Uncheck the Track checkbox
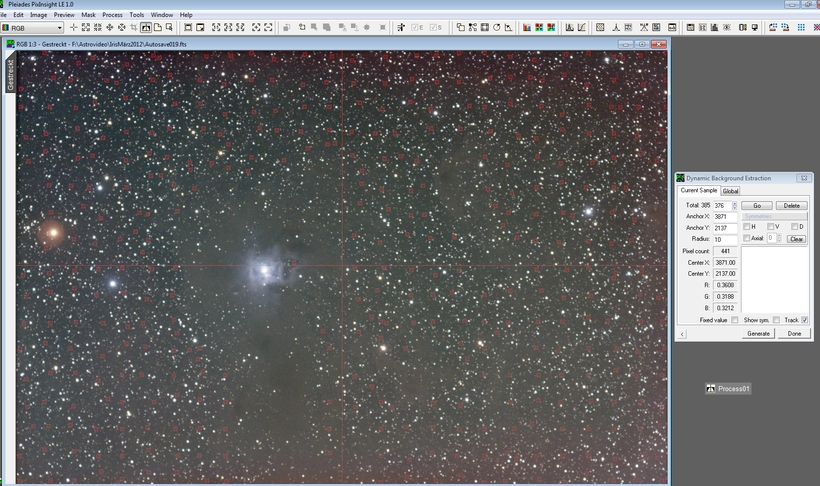 805,320
